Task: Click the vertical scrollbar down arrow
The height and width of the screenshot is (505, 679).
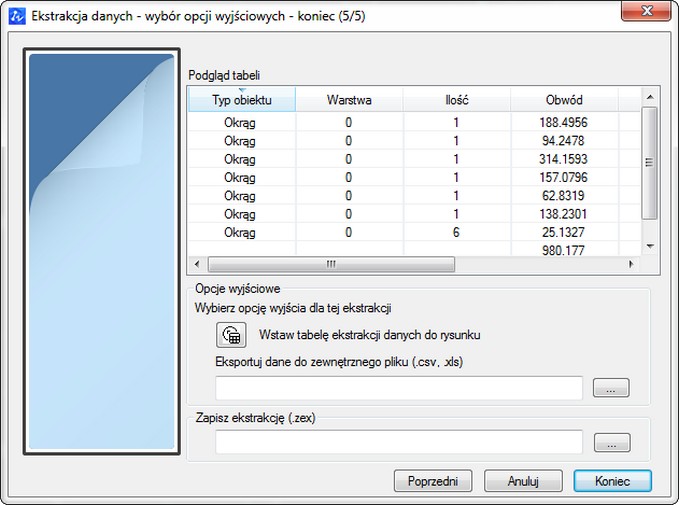Action: (650, 246)
